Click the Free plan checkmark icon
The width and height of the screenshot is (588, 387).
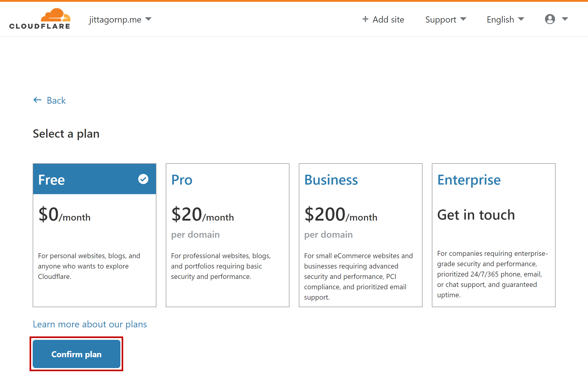[x=143, y=179]
